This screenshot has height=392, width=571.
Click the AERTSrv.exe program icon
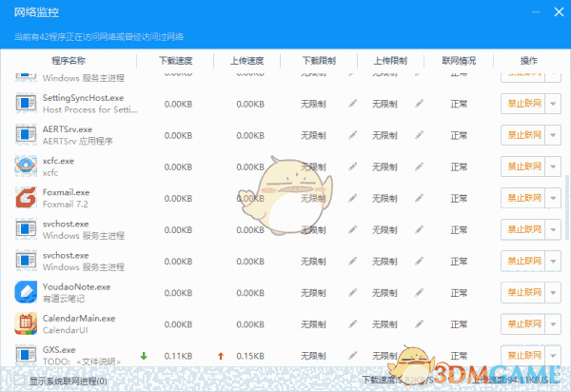26,135
